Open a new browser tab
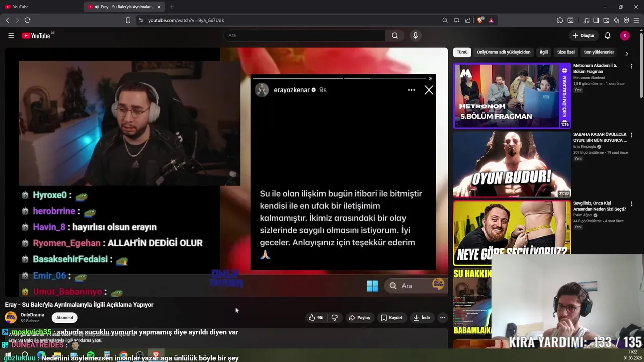The image size is (644, 362). [x=172, y=7]
